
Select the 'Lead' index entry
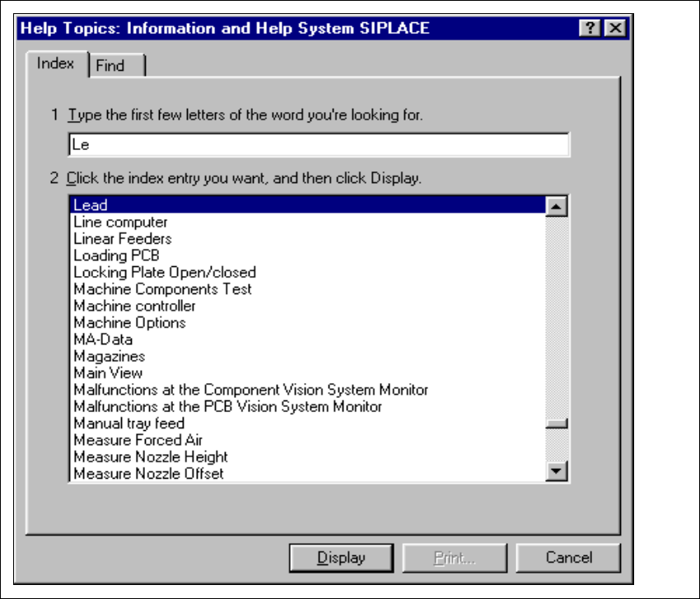[x=308, y=205]
